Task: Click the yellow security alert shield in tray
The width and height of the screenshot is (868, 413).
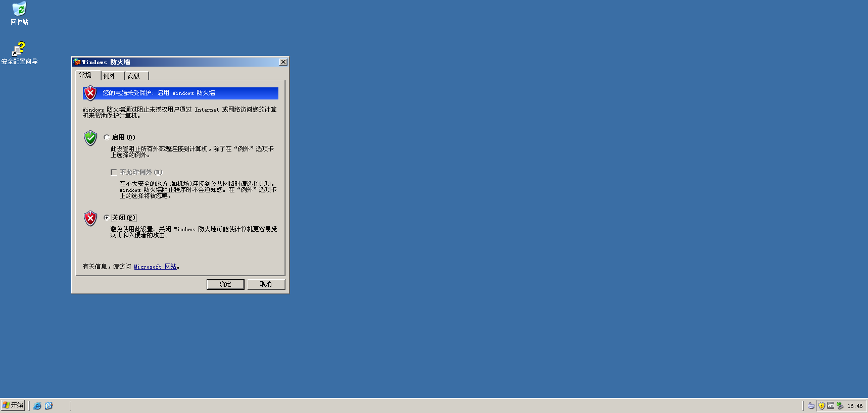Action: (x=822, y=406)
